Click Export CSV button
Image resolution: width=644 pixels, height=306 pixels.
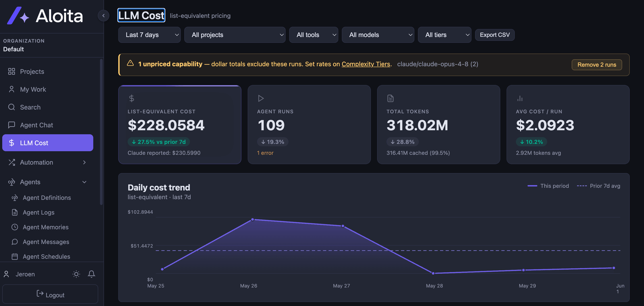[x=494, y=35]
